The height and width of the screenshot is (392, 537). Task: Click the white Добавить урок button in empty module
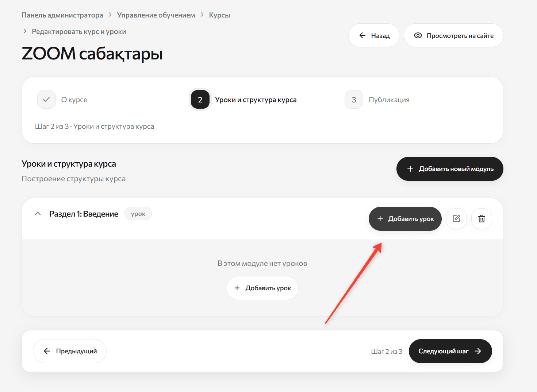[262, 288]
